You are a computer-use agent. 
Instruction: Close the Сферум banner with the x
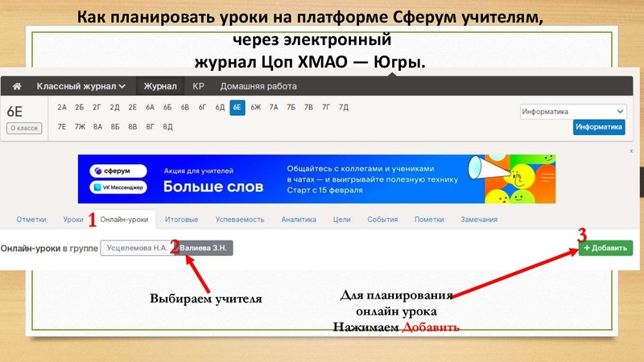coord(630,150)
